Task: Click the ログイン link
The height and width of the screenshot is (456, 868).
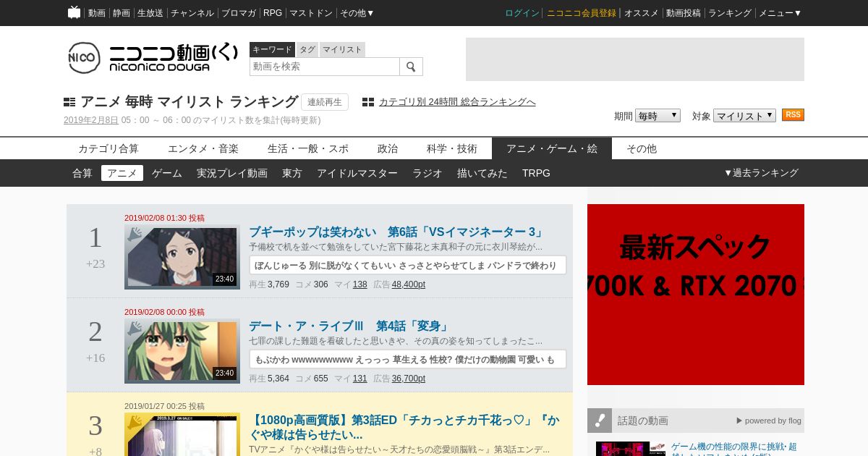Action: pyautogui.click(x=522, y=13)
